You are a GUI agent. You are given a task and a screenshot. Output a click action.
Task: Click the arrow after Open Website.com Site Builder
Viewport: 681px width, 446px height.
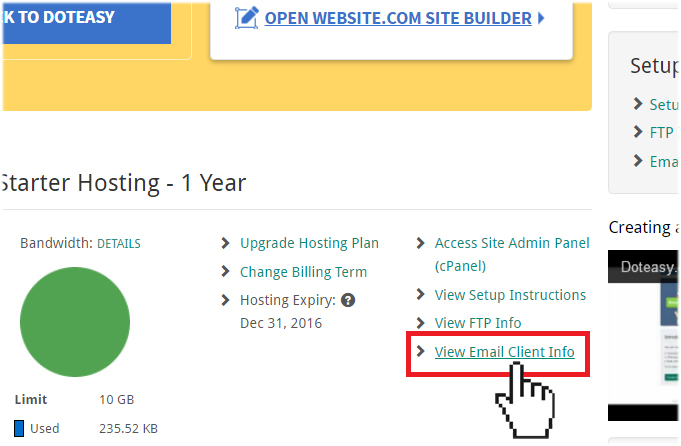pyautogui.click(x=541, y=18)
